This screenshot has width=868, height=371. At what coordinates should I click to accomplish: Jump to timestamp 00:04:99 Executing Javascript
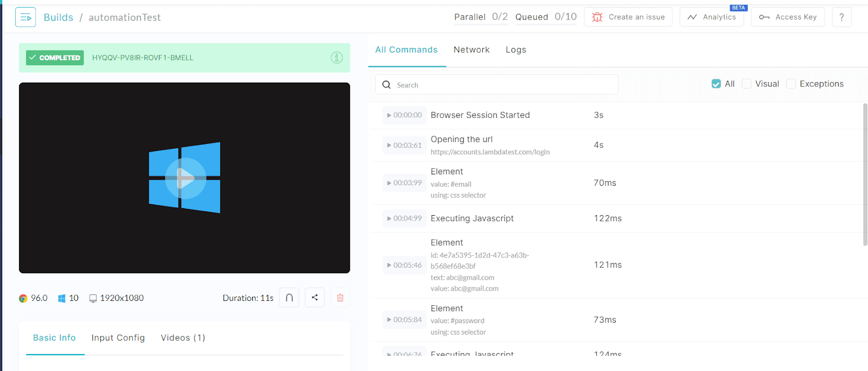pos(404,218)
